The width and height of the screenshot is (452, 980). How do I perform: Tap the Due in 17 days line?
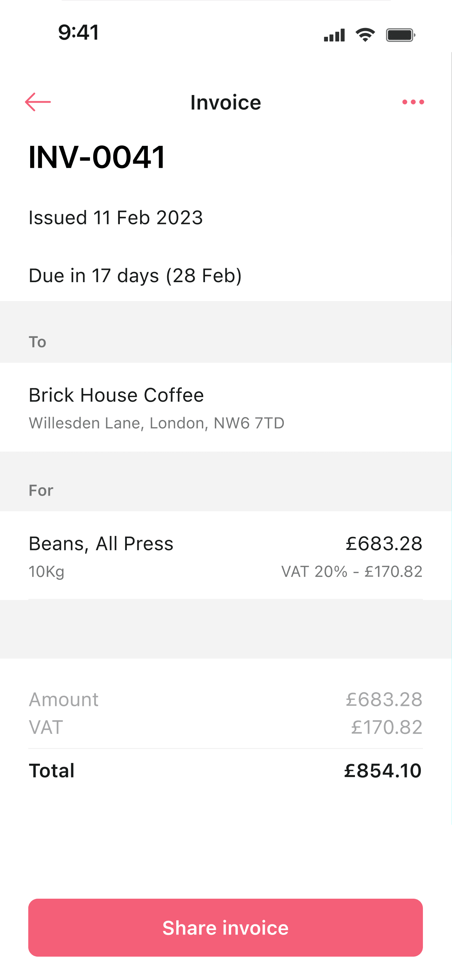[x=135, y=275]
